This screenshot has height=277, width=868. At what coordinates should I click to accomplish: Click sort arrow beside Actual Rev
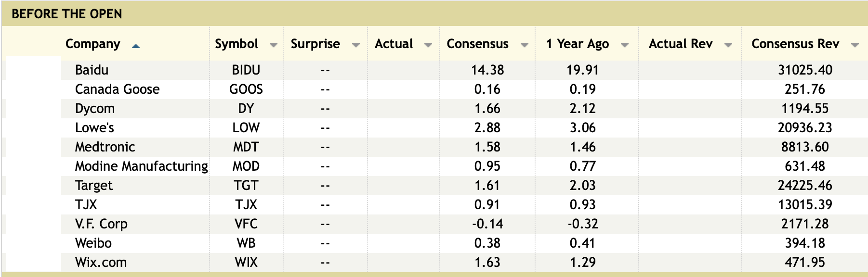[728, 45]
